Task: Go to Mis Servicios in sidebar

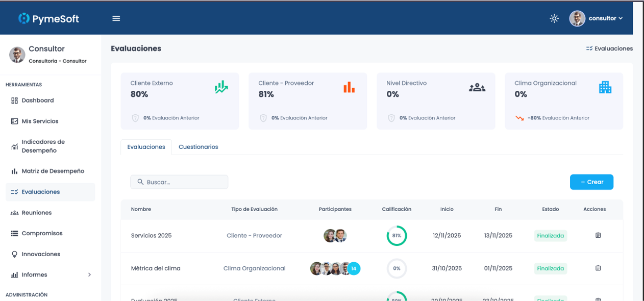Action: (40, 121)
